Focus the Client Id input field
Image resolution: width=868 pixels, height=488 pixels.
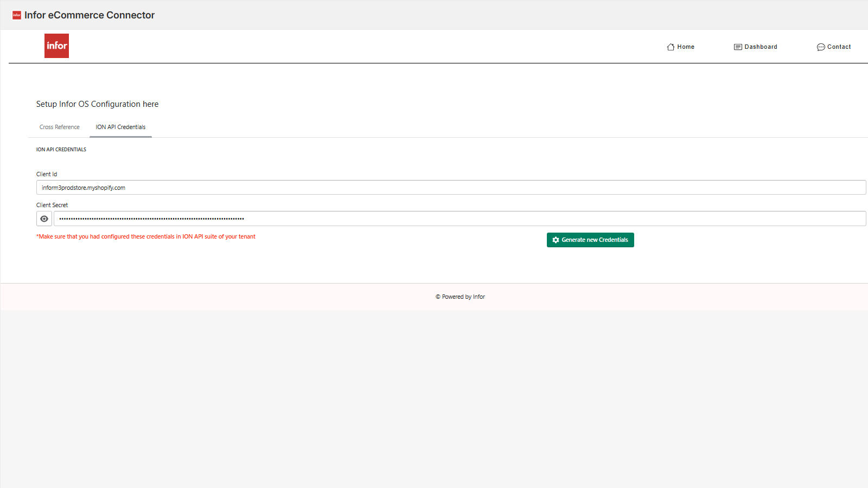click(x=451, y=188)
